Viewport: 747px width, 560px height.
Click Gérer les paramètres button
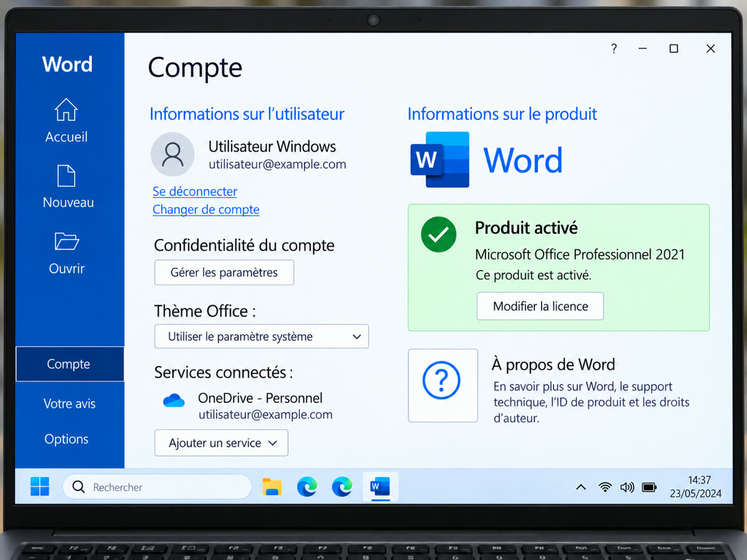tap(224, 273)
